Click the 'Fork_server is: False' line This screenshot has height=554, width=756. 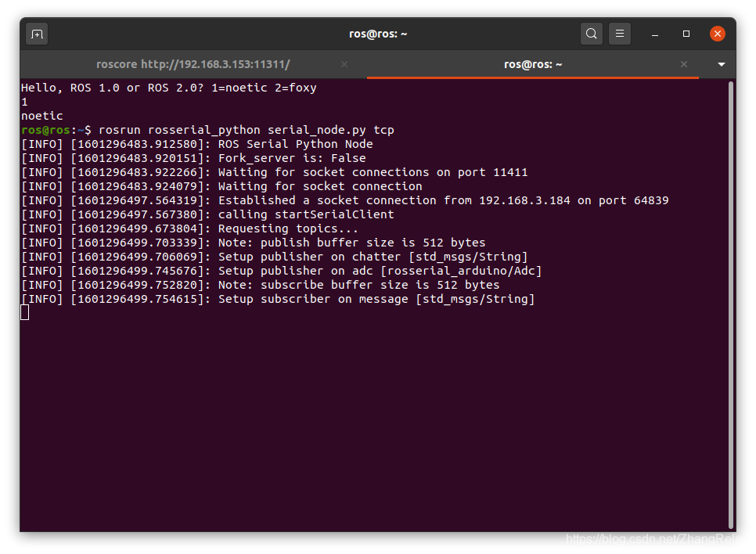click(193, 158)
